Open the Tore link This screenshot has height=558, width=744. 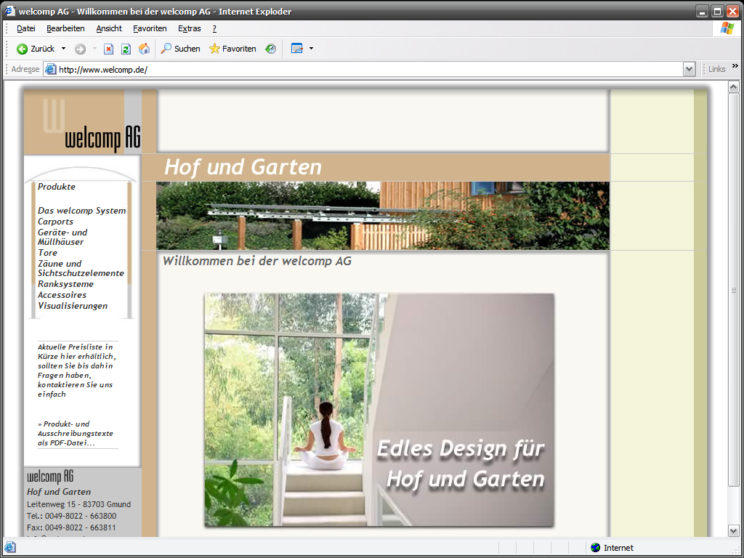pos(47,252)
